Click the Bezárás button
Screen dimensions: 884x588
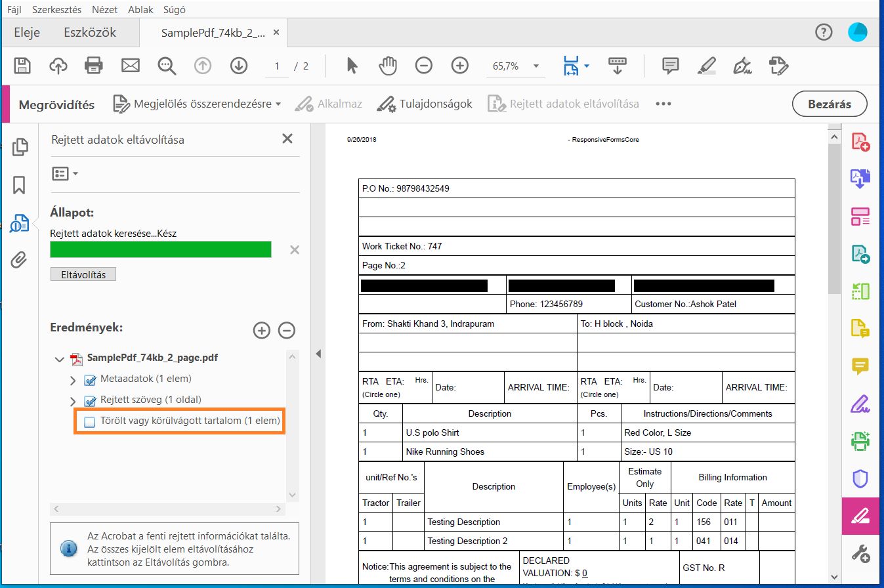click(x=830, y=104)
